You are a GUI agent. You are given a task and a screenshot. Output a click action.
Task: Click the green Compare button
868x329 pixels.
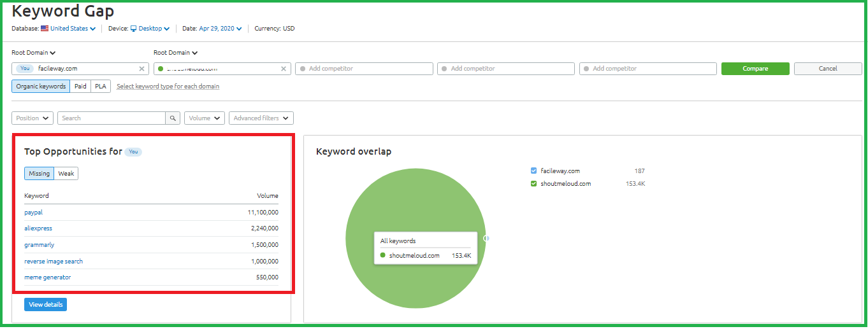pos(755,69)
